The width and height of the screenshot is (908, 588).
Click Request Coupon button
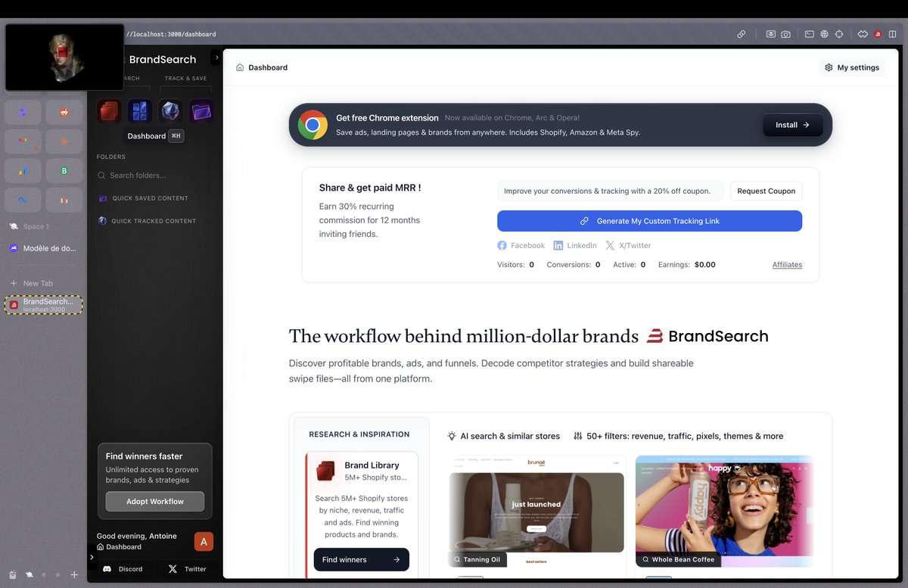(766, 191)
